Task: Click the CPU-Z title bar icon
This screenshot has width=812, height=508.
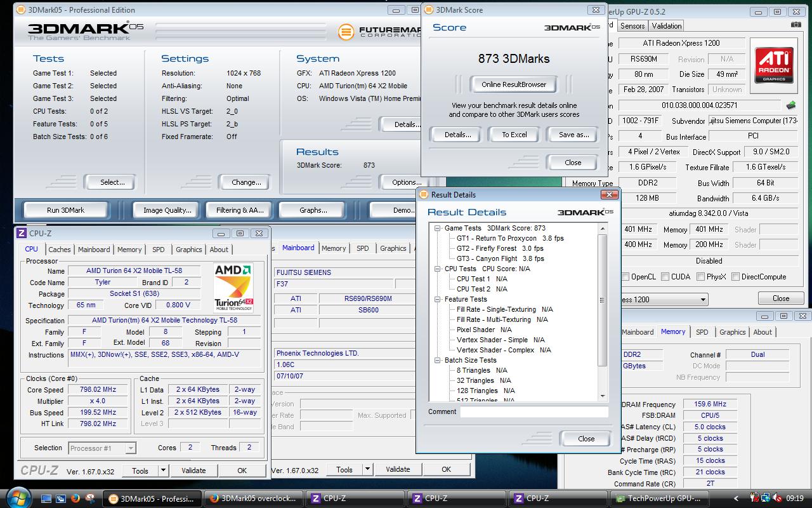Action: [x=22, y=234]
